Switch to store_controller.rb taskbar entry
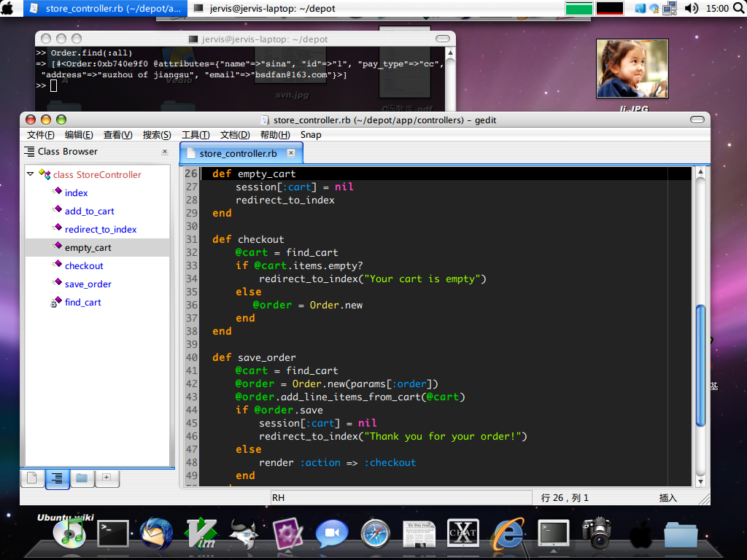Image resolution: width=747 pixels, height=560 pixels. click(x=105, y=8)
